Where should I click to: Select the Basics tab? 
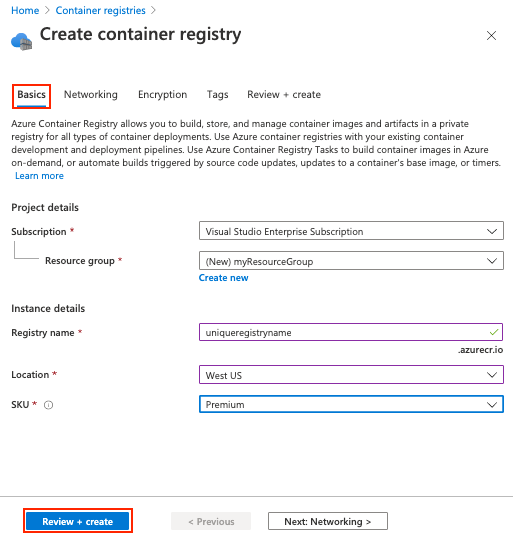click(31, 95)
